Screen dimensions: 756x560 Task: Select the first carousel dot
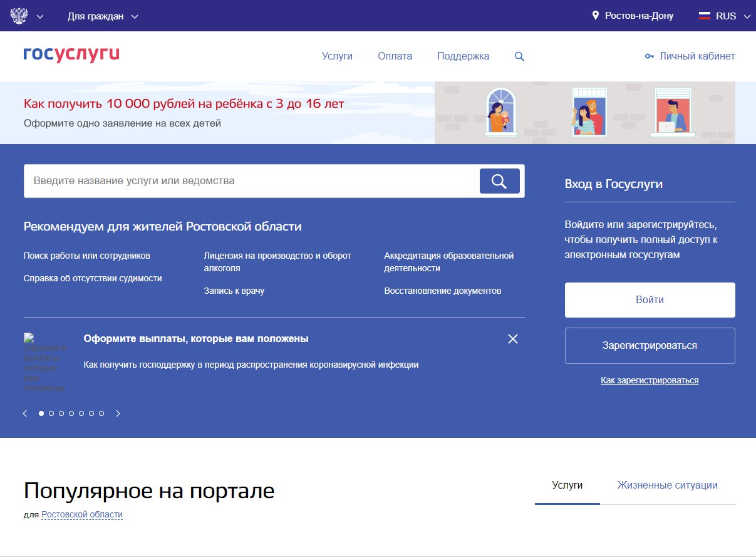coord(41,413)
